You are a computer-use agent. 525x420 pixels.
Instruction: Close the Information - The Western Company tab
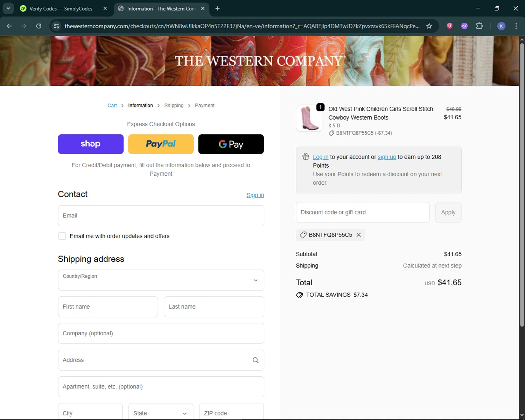pyautogui.click(x=203, y=8)
